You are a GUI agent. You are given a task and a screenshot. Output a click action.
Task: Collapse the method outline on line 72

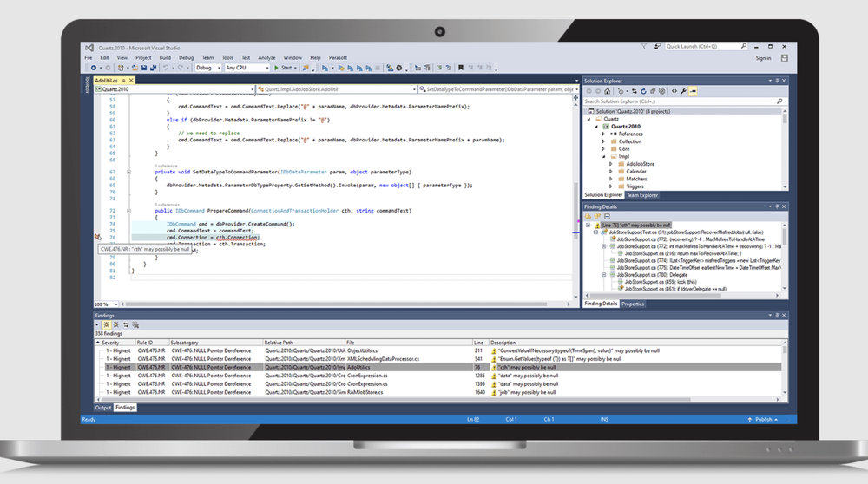tap(128, 211)
